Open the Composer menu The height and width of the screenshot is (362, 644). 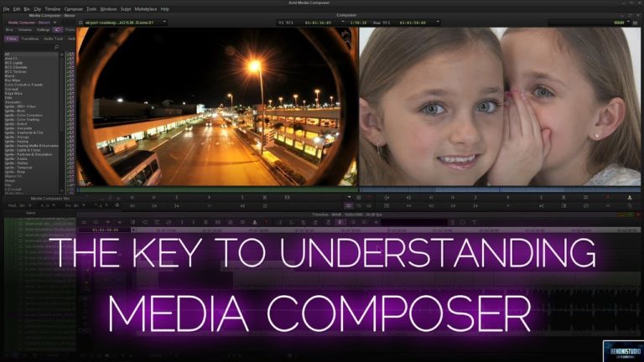pos(74,9)
